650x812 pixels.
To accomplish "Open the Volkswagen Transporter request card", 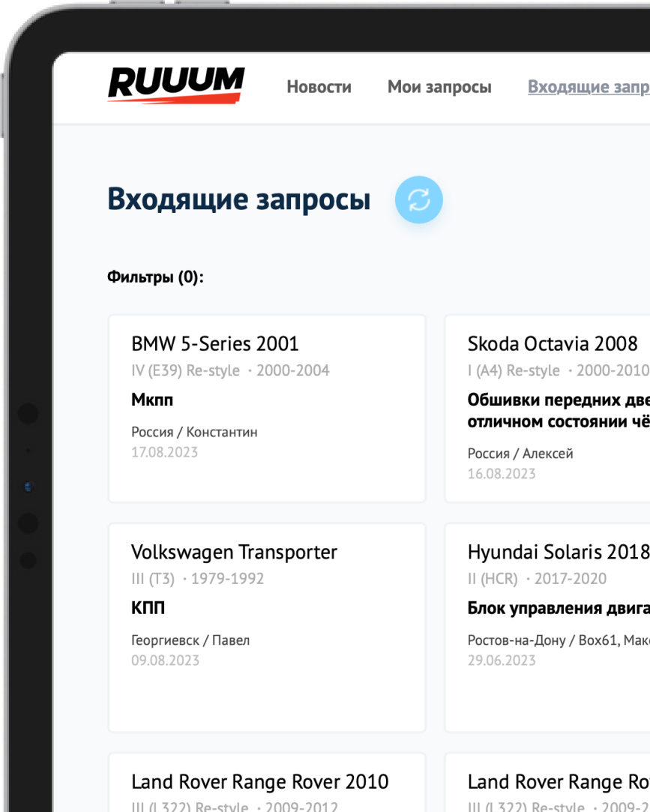I will 267,627.
